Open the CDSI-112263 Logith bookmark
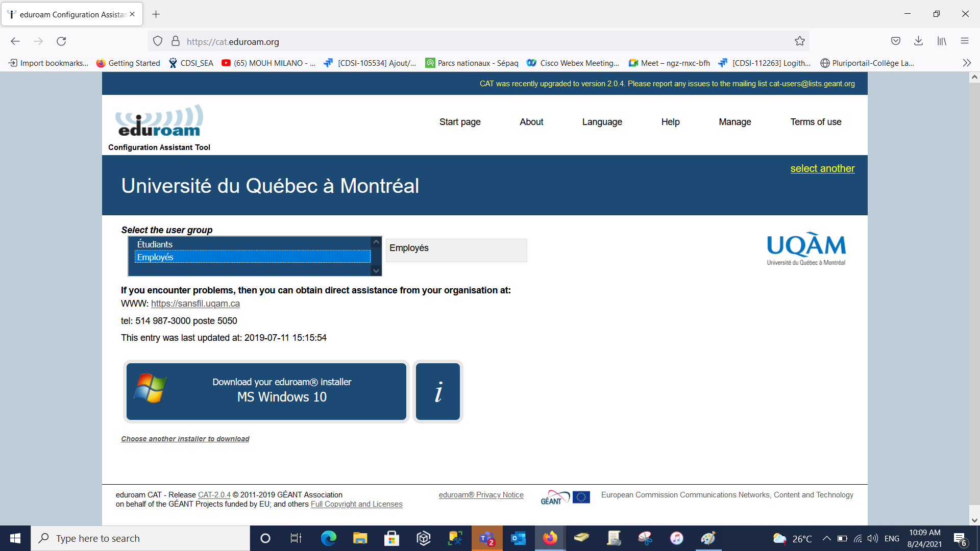 click(765, 63)
